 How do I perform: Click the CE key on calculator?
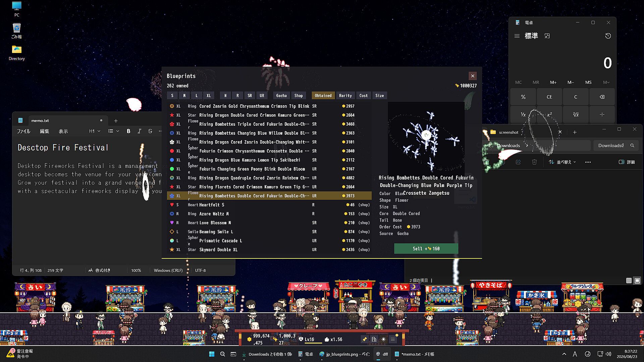click(549, 97)
